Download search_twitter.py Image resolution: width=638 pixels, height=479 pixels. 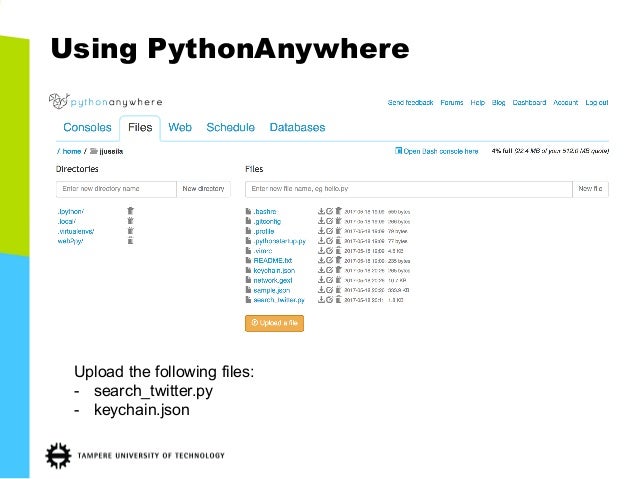click(321, 300)
